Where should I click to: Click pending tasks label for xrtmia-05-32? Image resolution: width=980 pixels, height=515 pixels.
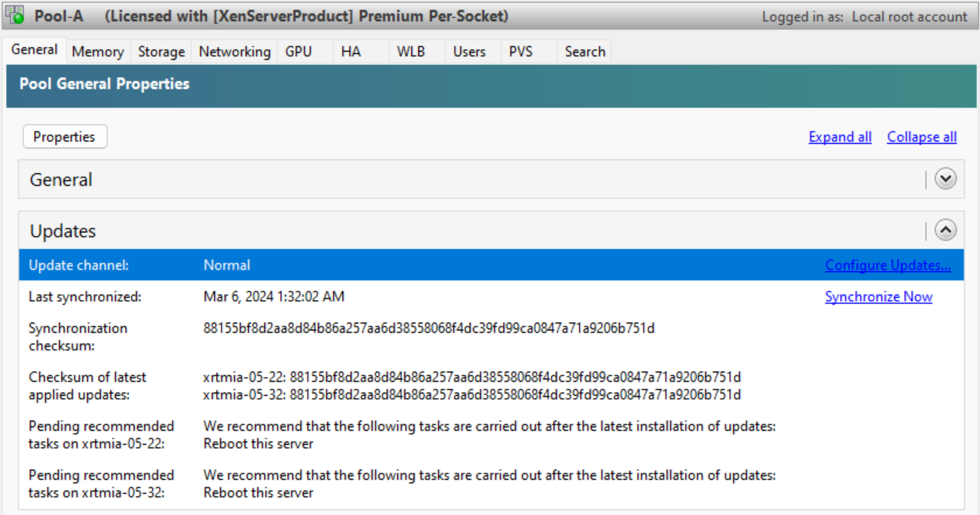pyautogui.click(x=101, y=484)
